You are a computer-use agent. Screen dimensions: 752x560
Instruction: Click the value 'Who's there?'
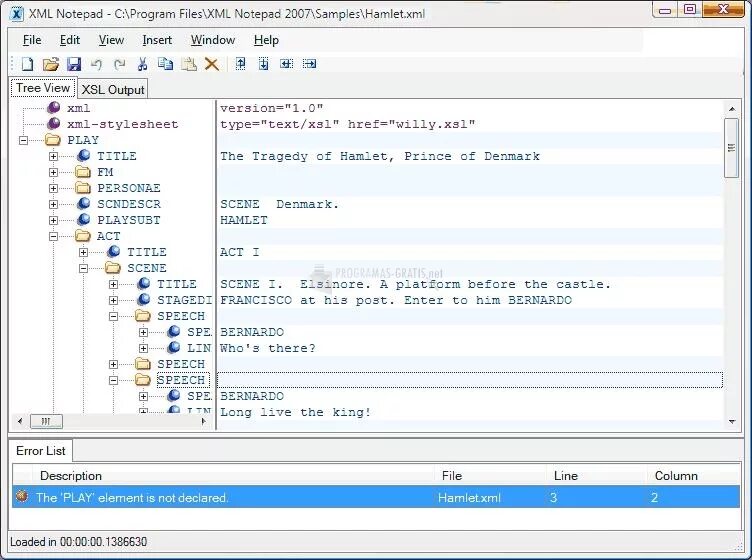268,348
